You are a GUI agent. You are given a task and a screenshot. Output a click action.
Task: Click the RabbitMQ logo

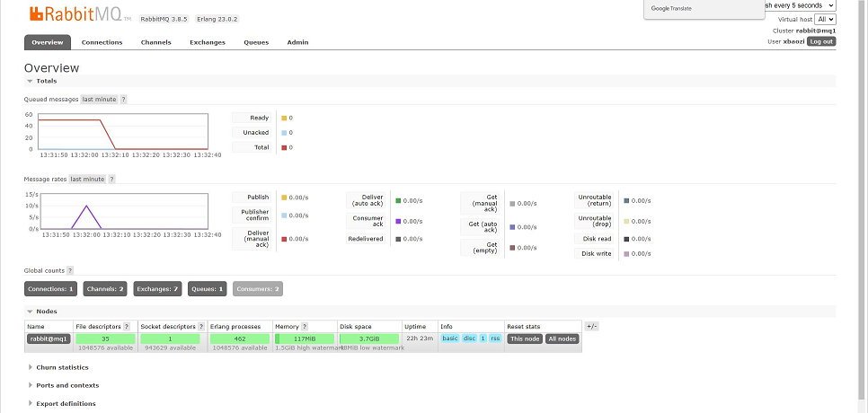[x=81, y=14]
